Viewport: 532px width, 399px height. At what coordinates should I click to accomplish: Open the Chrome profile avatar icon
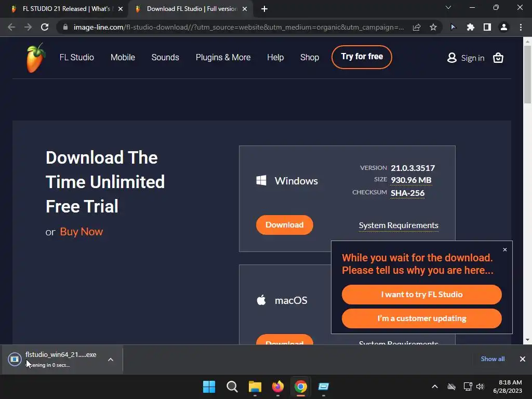point(504,27)
